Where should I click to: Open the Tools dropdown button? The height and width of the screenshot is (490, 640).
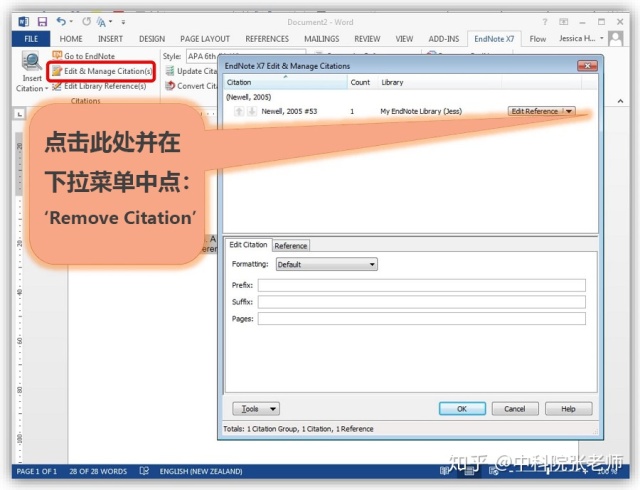click(x=256, y=409)
